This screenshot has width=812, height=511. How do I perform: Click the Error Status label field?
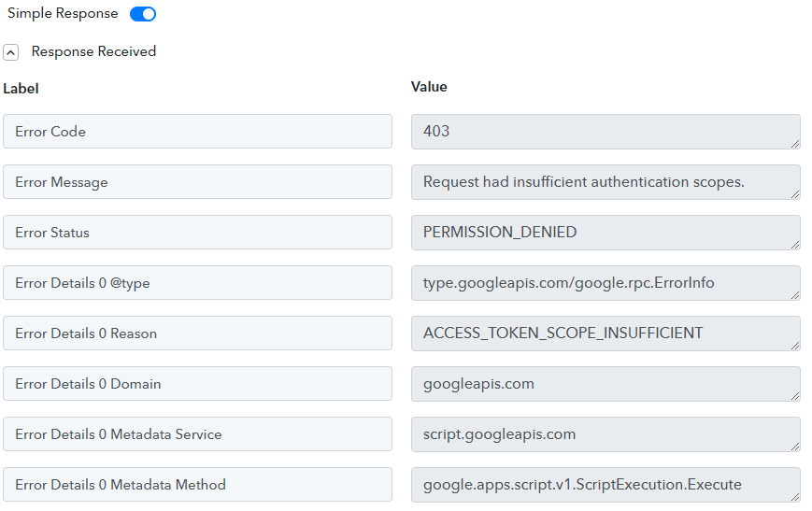(x=197, y=233)
